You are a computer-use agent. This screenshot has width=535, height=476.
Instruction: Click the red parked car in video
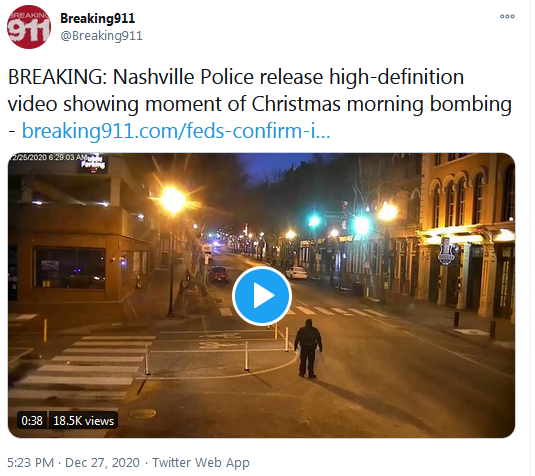click(219, 274)
